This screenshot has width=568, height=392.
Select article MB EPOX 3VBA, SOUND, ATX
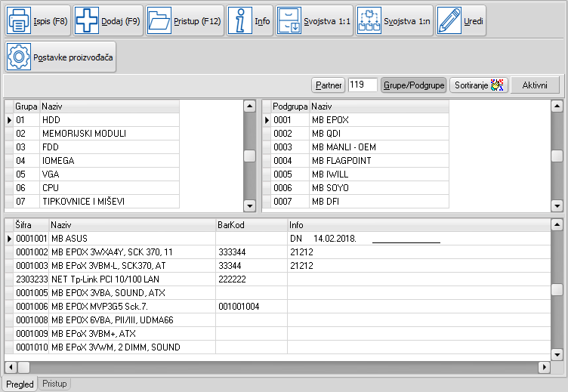[x=278, y=293]
